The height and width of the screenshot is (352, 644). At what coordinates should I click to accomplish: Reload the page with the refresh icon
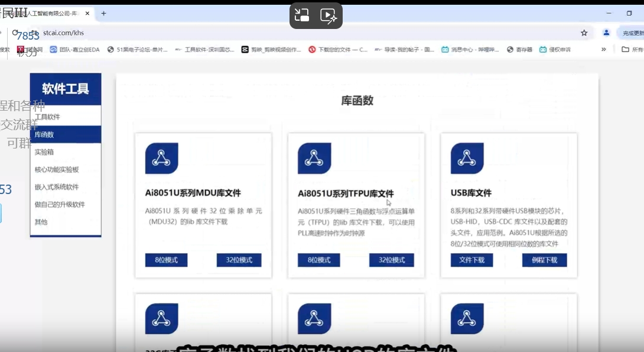click(x=15, y=33)
